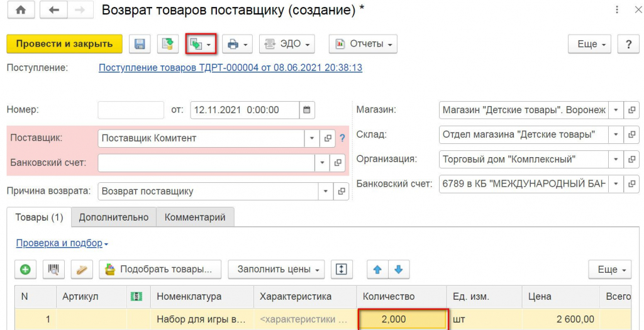Click the Поставщик field

click(x=201, y=138)
